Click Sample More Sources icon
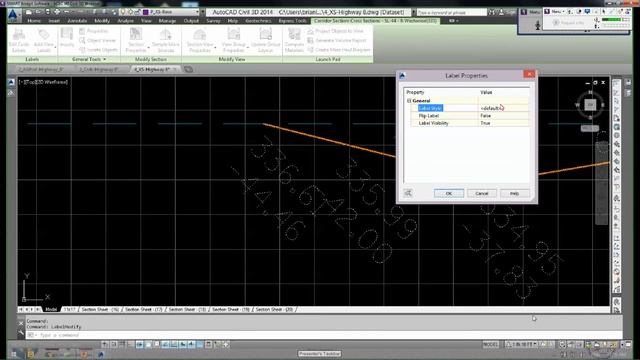 pos(166,40)
